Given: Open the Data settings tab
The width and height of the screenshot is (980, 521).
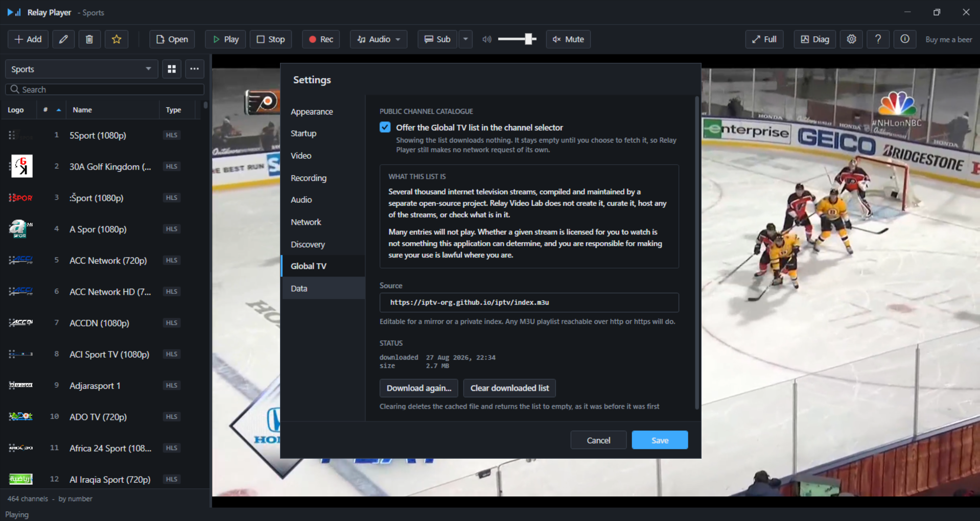Looking at the screenshot, I should point(323,289).
